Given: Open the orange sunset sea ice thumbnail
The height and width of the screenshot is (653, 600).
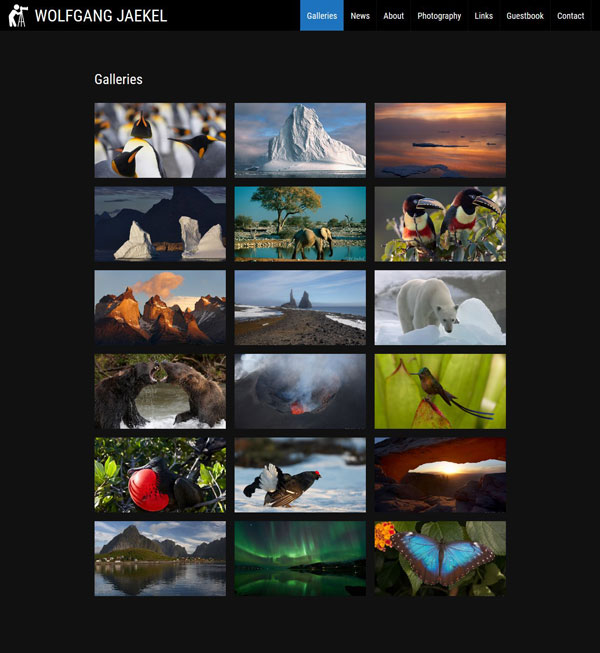Looking at the screenshot, I should [x=440, y=140].
